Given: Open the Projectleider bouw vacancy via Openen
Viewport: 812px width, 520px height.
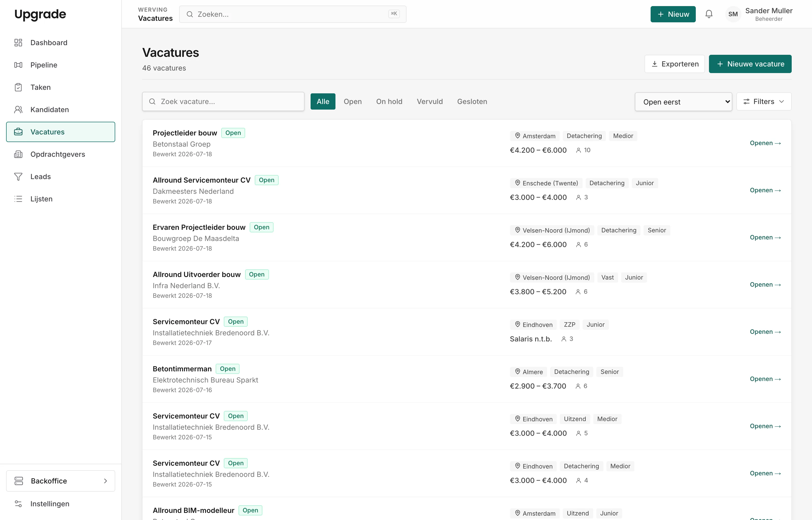Looking at the screenshot, I should point(765,143).
